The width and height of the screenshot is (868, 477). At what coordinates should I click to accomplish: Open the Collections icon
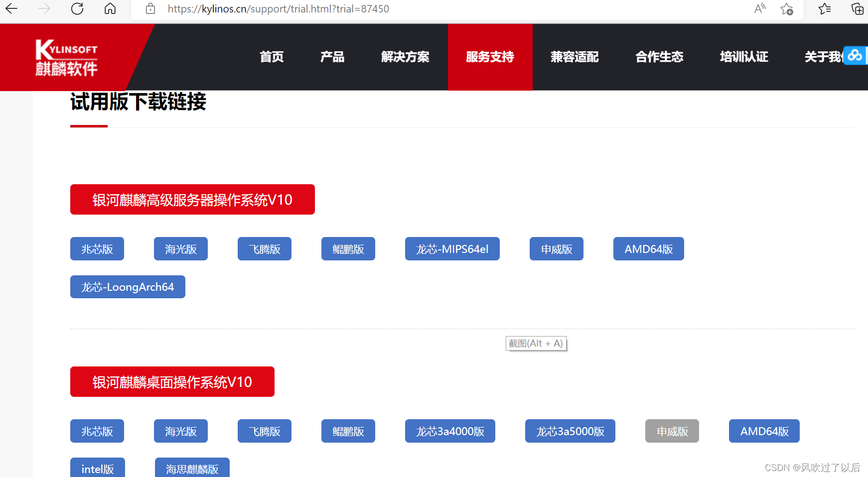click(857, 8)
